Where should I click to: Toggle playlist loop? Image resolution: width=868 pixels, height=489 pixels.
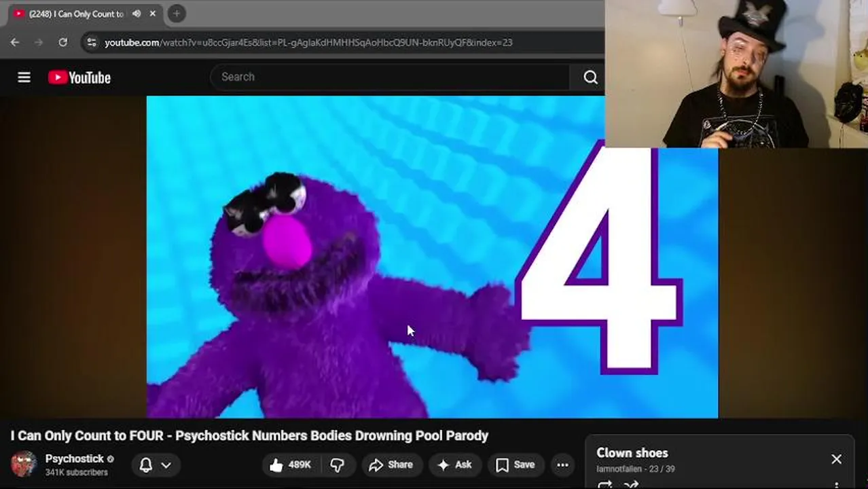click(x=604, y=485)
